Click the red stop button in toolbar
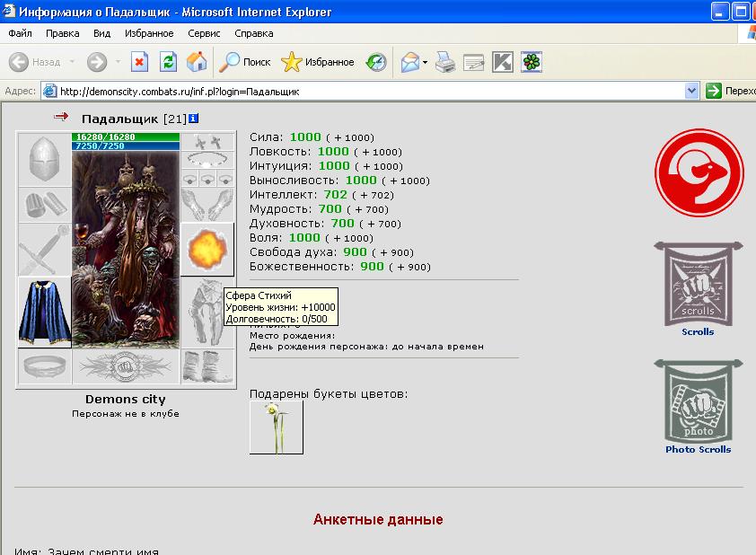This screenshot has height=555, width=756. 139,62
